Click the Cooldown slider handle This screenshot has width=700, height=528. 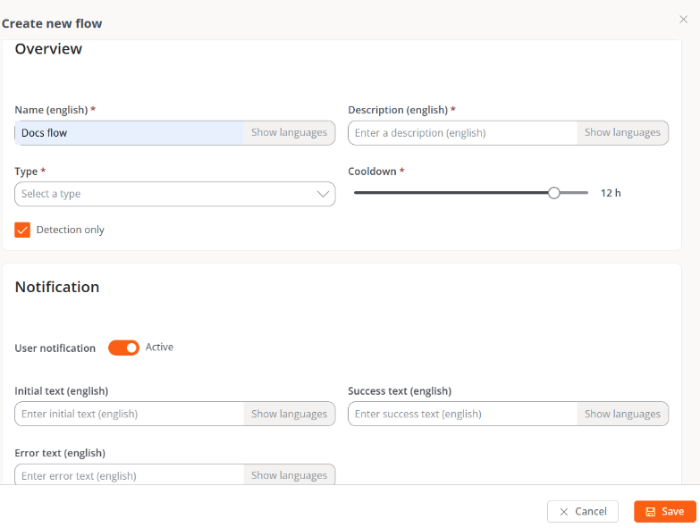554,193
